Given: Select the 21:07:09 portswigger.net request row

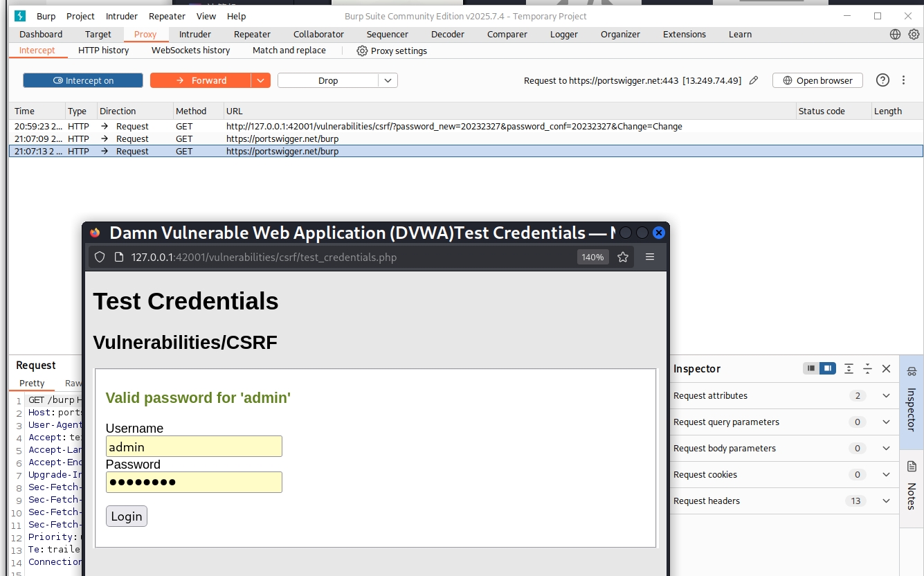Looking at the screenshot, I should pos(466,138).
